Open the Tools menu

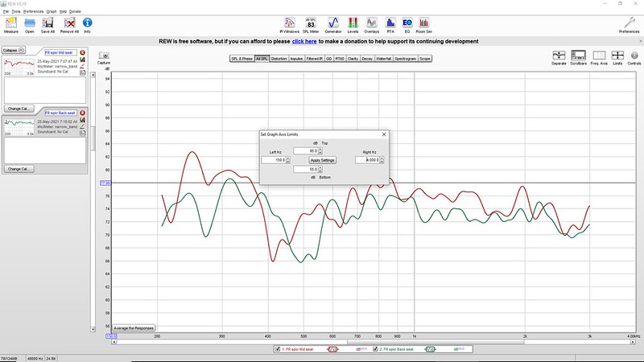(x=16, y=11)
